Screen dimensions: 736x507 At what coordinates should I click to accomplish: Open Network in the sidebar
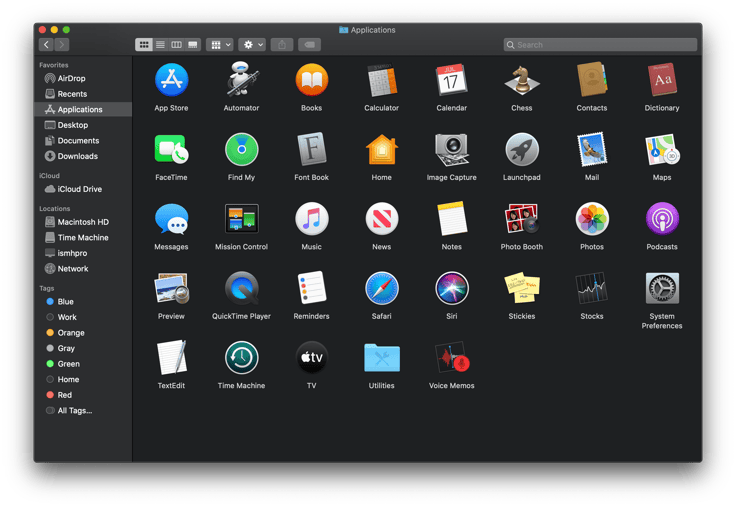(83, 269)
